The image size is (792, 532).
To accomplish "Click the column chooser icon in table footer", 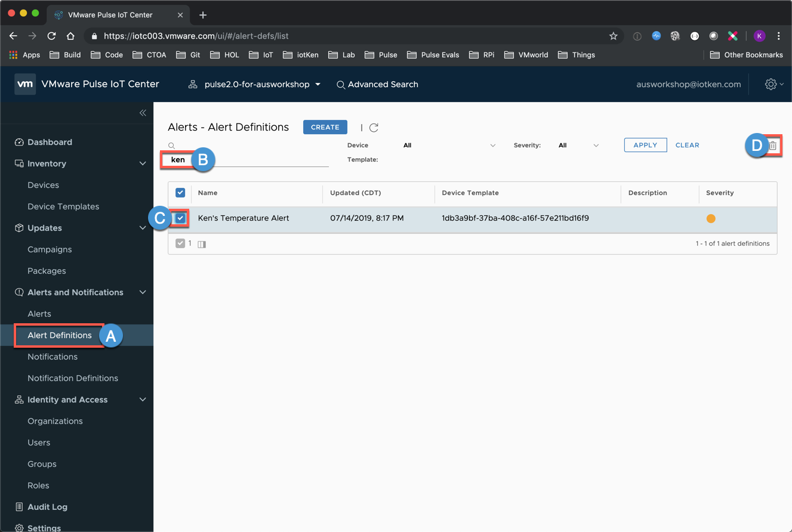I will pos(202,244).
